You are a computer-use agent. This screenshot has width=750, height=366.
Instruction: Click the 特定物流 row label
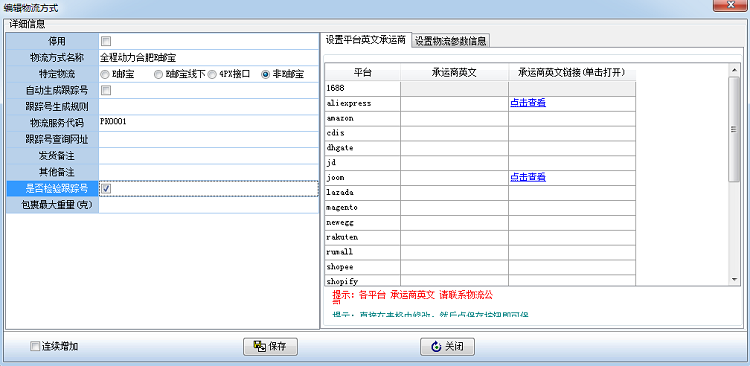click(52, 74)
